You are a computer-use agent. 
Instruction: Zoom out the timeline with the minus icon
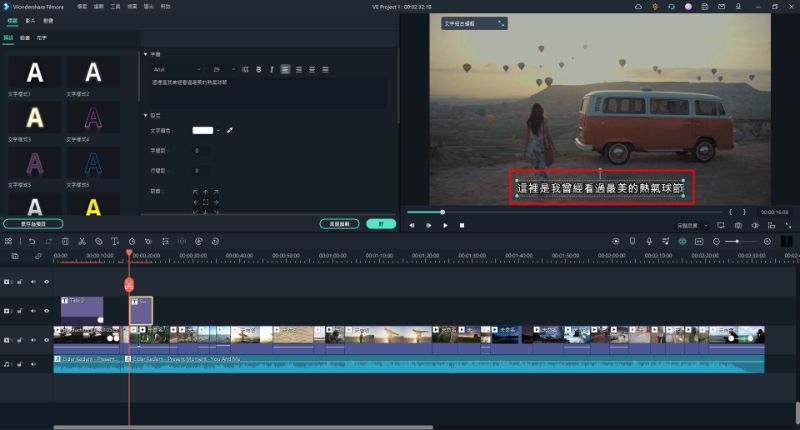(716, 241)
